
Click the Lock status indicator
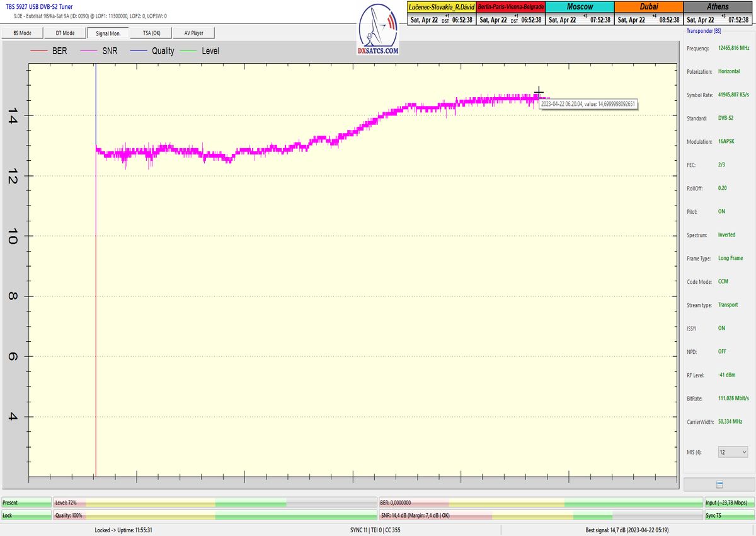26,515
